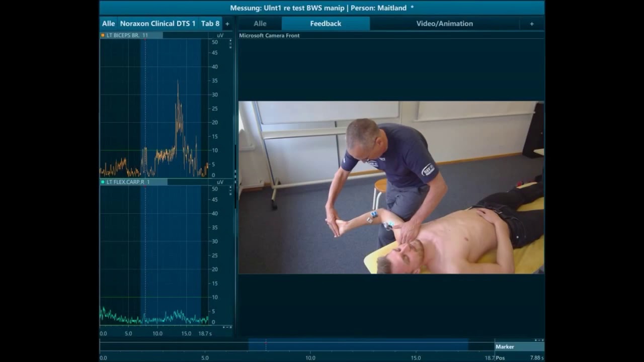Click the Microsoft Camera Front label

coord(269,36)
